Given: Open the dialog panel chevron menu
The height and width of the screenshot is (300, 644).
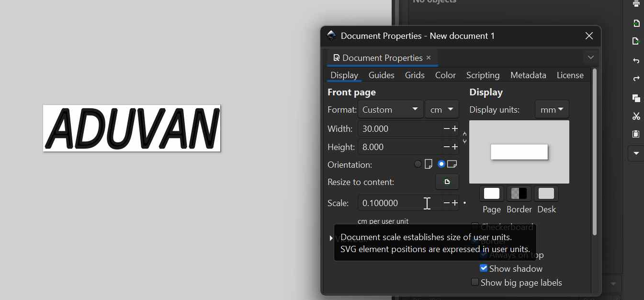Looking at the screenshot, I should [x=591, y=58].
